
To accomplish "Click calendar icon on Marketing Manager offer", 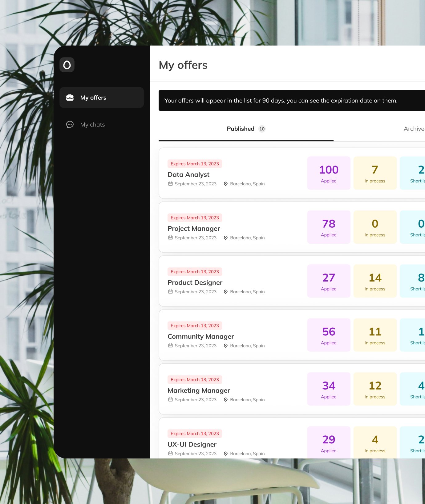I will pyautogui.click(x=170, y=400).
